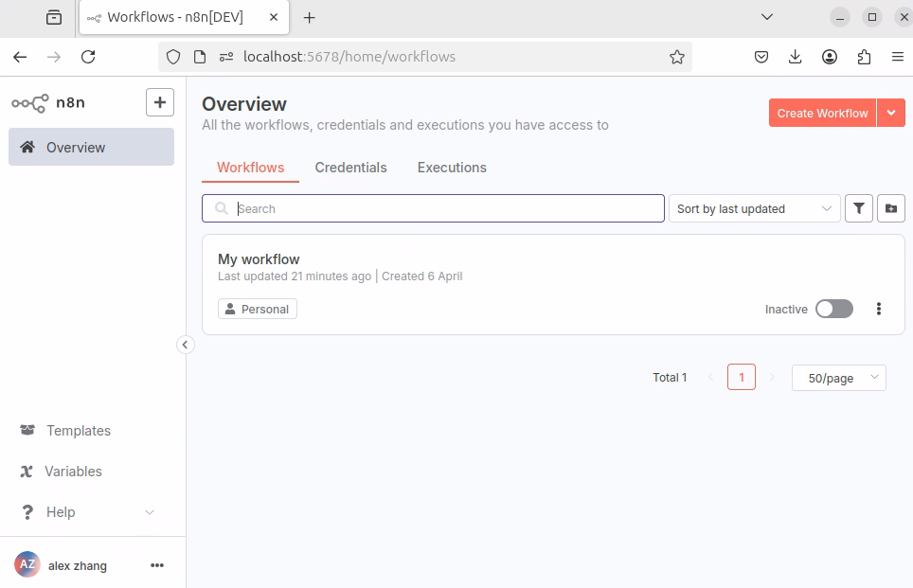Click the shield tracking protection icon
913x588 pixels.
[x=173, y=57]
